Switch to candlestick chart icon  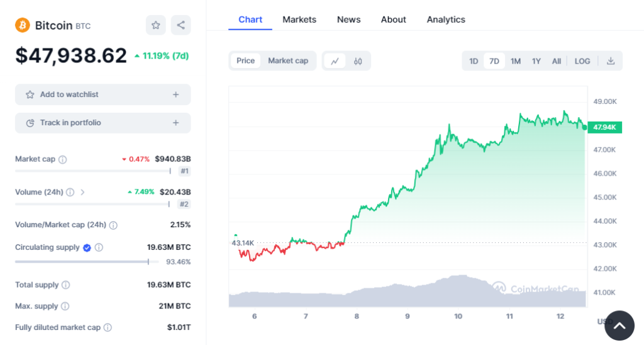[x=358, y=61]
